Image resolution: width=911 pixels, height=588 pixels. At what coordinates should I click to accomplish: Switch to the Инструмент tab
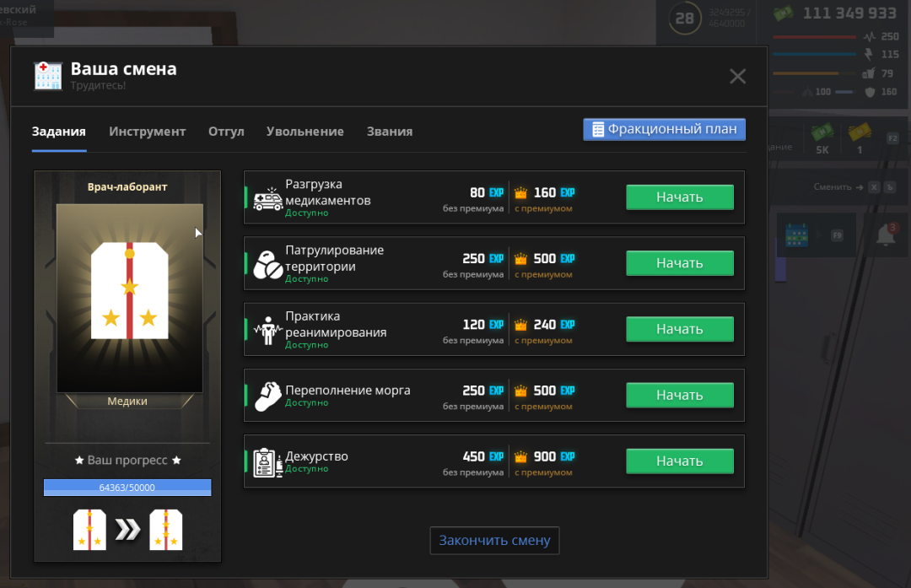coord(147,132)
